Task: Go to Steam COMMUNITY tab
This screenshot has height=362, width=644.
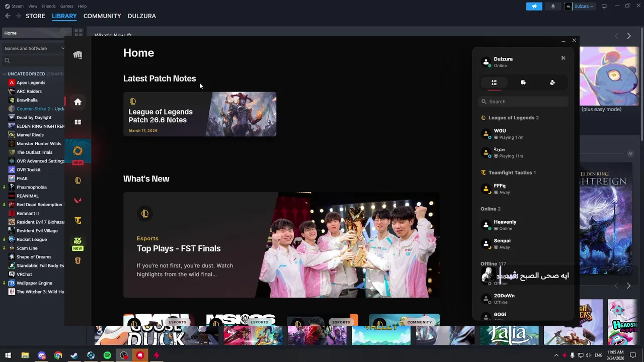Action: [x=102, y=16]
